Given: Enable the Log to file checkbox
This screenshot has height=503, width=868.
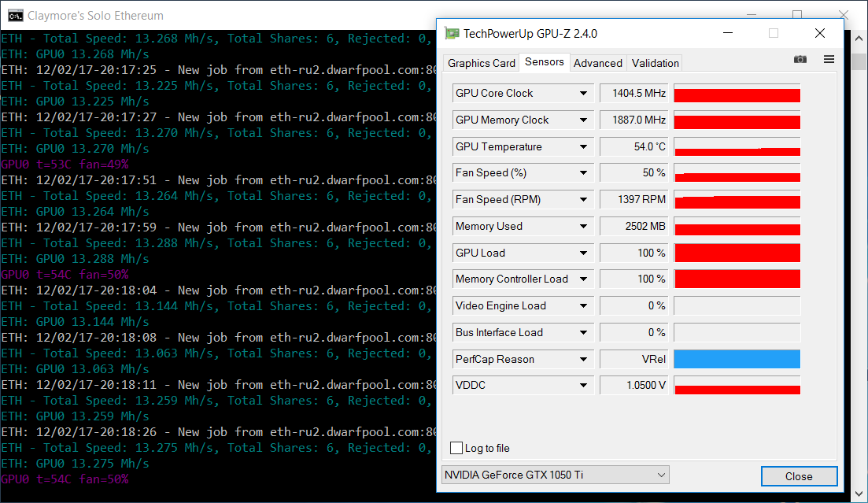Looking at the screenshot, I should coord(456,448).
